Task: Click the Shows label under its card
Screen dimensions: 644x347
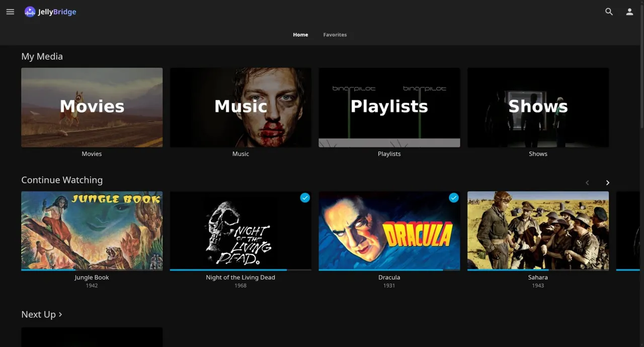Action: [x=538, y=154]
